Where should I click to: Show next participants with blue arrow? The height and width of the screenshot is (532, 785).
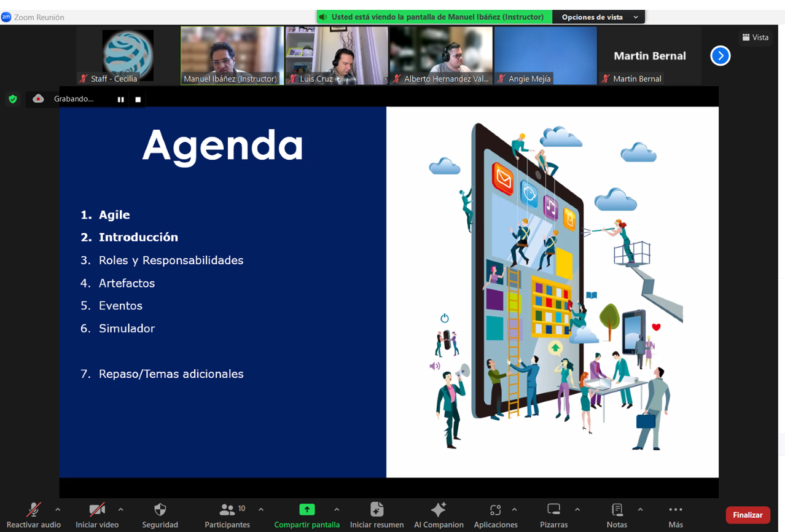click(720, 56)
